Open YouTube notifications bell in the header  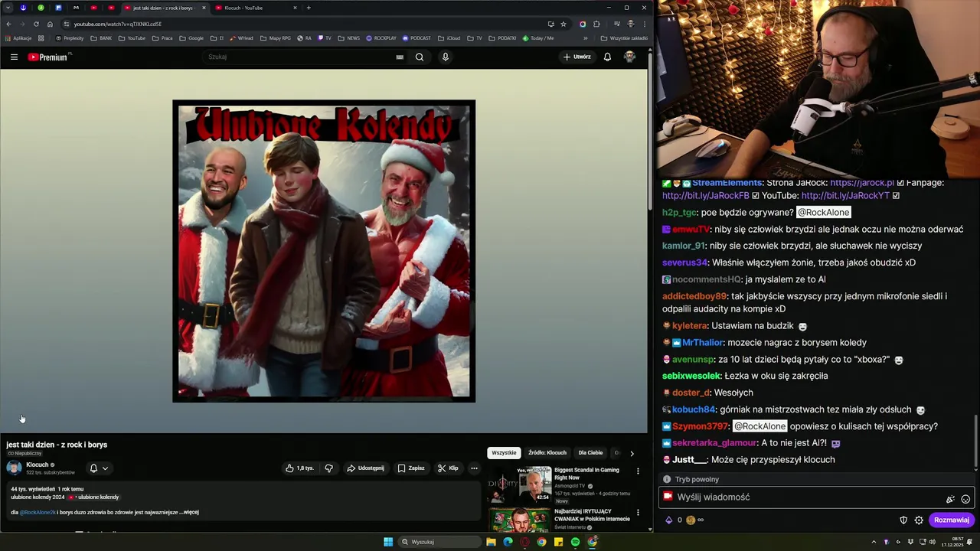click(x=607, y=57)
